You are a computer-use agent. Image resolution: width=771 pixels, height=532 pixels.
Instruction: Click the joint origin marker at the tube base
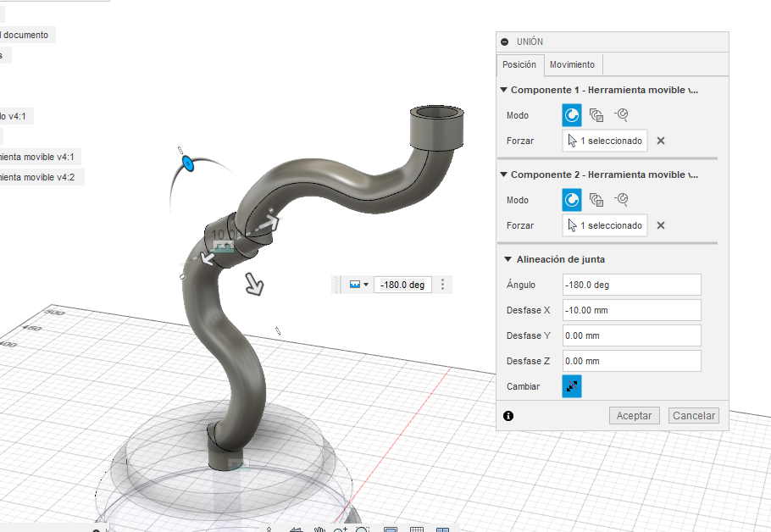click(237, 464)
